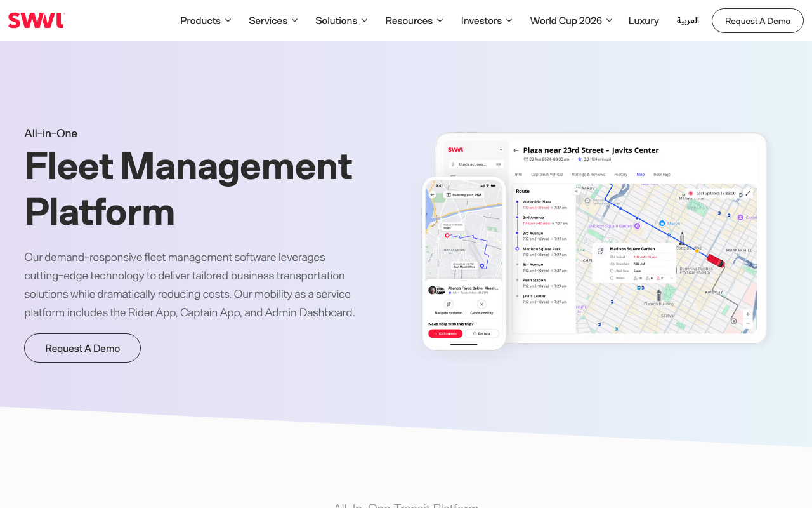Collapse the dashboard sidebar with the double-chevron icon
Viewport: 812px width, 508px height.
coord(501,150)
